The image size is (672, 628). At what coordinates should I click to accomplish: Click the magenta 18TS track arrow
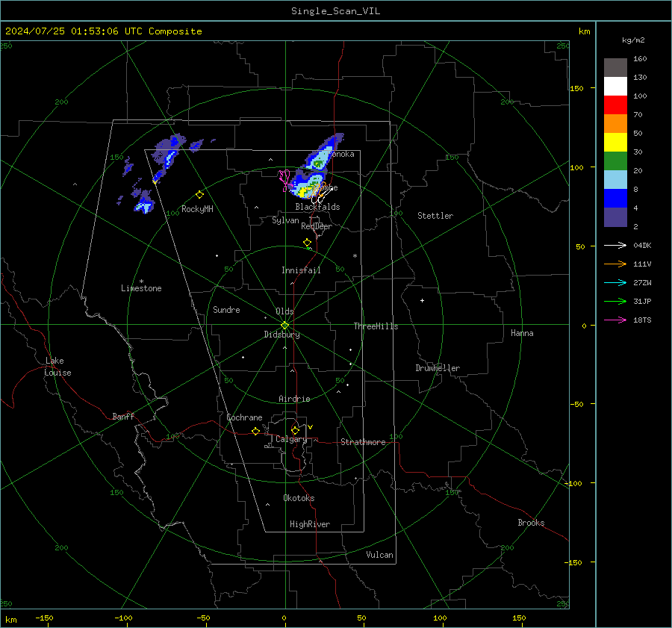[x=615, y=320]
